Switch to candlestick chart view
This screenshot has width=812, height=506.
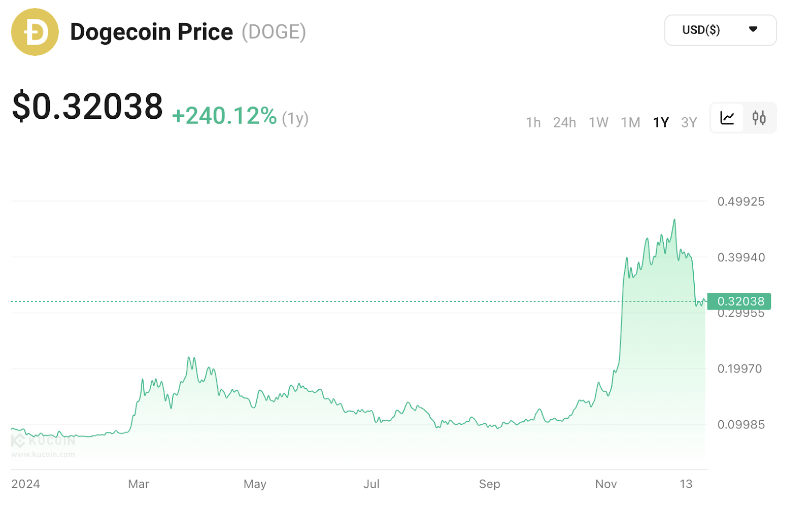[759, 118]
